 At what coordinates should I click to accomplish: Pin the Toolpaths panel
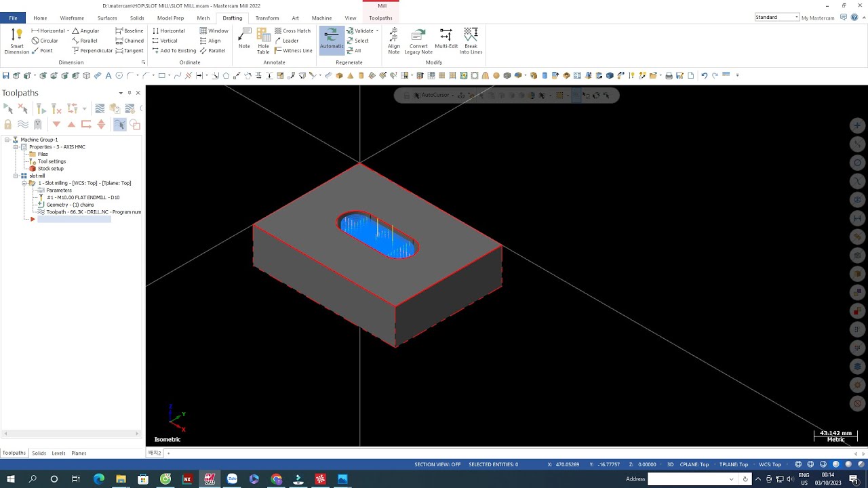[x=130, y=93]
